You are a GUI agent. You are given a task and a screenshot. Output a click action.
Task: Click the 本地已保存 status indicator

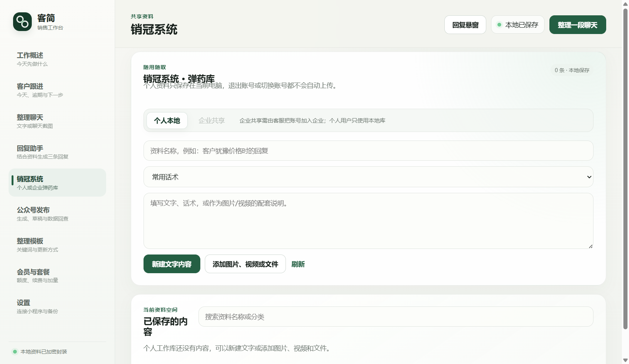pyautogui.click(x=518, y=25)
